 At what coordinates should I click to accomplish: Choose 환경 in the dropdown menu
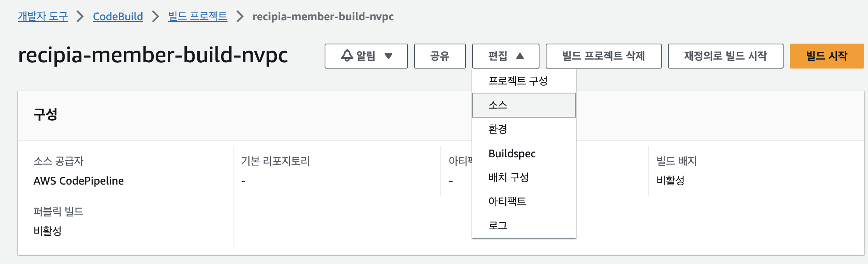pos(498,129)
